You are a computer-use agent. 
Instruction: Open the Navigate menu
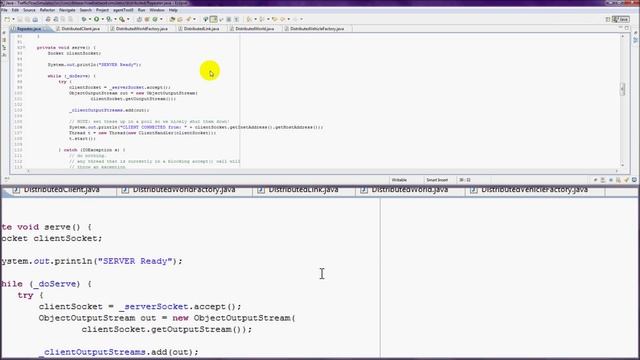point(67,10)
